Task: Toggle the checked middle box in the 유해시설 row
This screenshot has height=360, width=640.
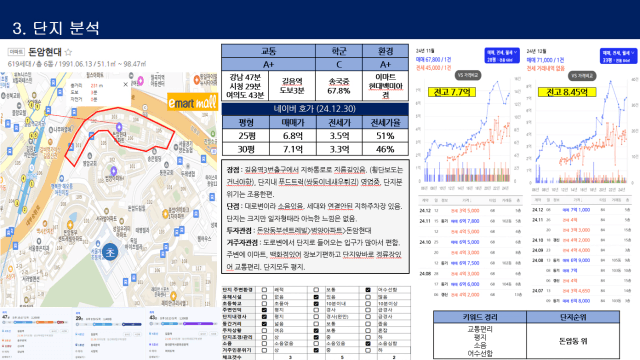Action: click(316, 297)
